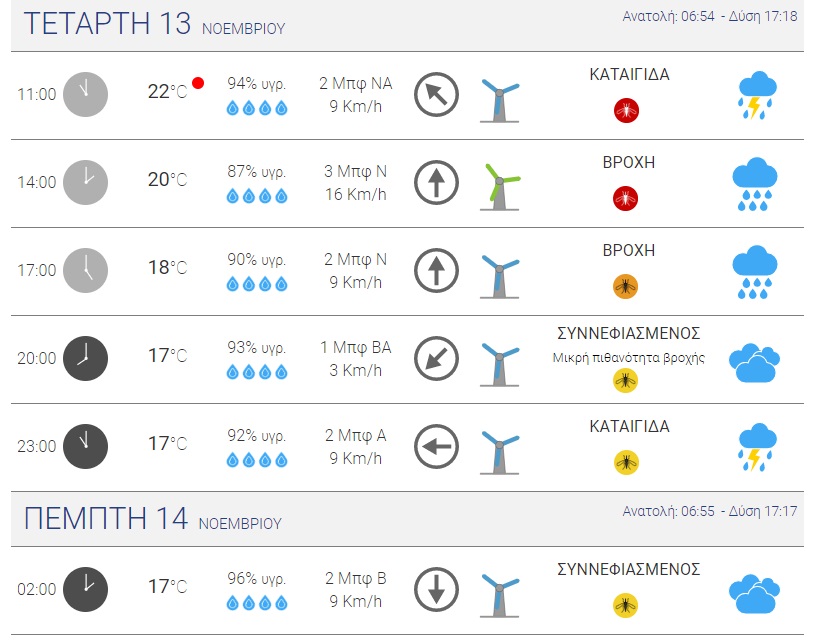Viewport: 827px width, 643px height.
Task: Click the ΣΥΝΝΕΦΙΑΣΜΕΝΟΣ label at 20:00
Action: [x=629, y=333]
